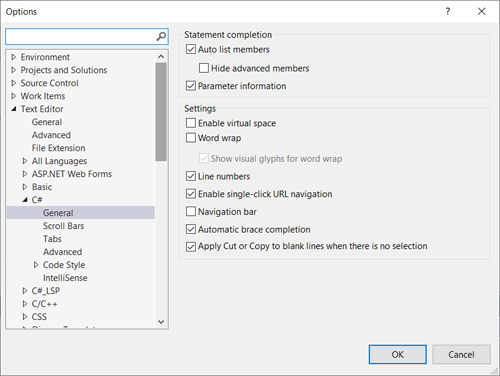This screenshot has width=500, height=376.
Task: Open C# Advanced settings
Action: coord(62,252)
